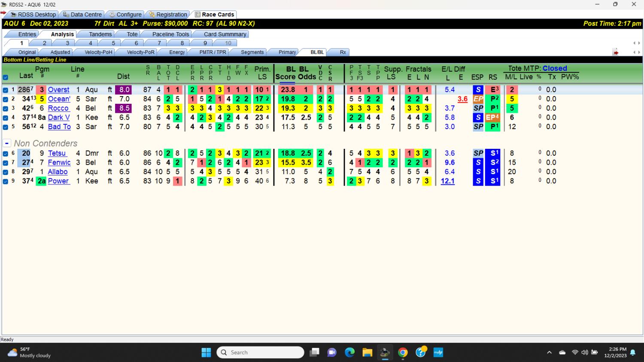
Task: Click the horse link Dark V
Action: [x=59, y=118]
